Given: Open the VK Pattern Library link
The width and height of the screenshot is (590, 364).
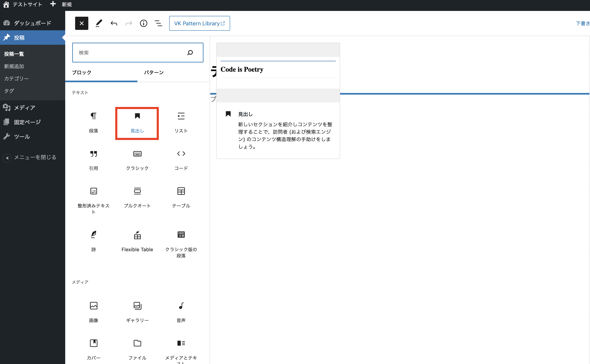Looking at the screenshot, I should click(x=199, y=23).
